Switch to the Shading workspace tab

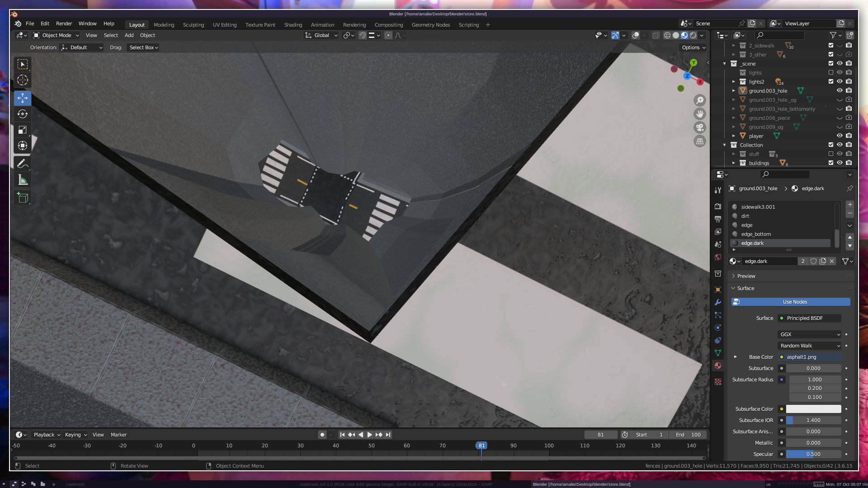tap(292, 25)
